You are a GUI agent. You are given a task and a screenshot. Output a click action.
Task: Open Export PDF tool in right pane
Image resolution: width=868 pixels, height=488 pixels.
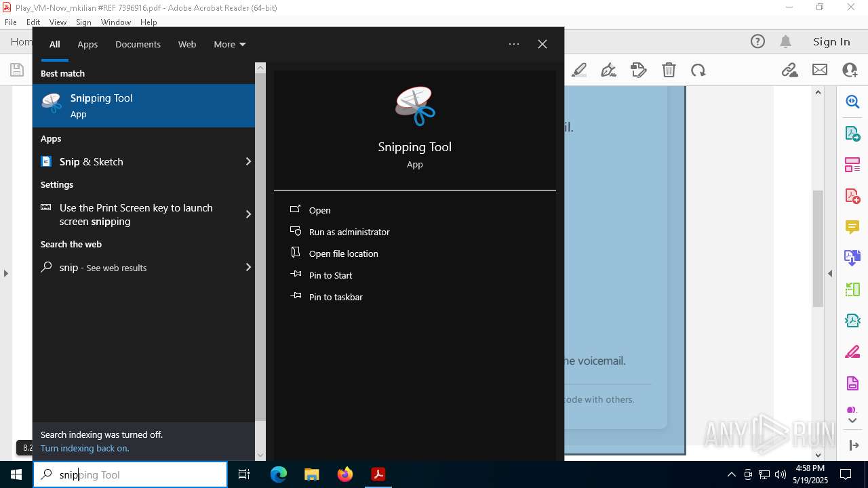tap(852, 133)
